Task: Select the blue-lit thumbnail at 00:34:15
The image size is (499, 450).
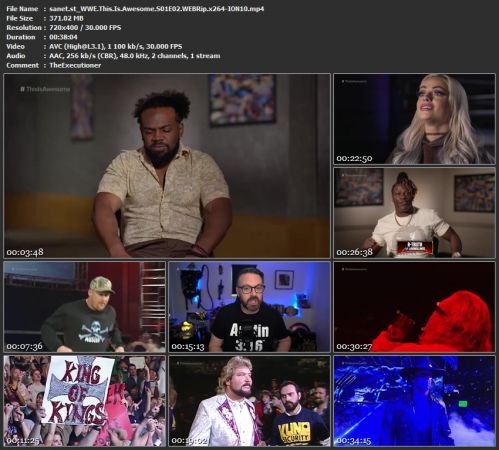Action: pos(414,401)
